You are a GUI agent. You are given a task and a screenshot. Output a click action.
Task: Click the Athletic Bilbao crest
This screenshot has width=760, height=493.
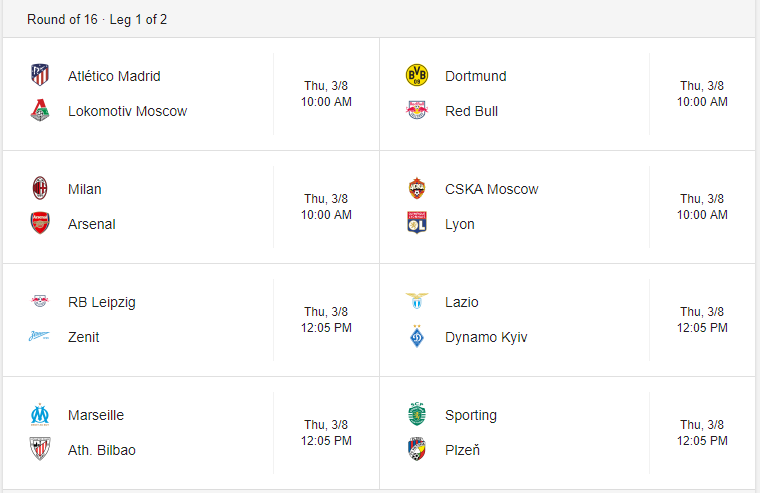coord(40,449)
